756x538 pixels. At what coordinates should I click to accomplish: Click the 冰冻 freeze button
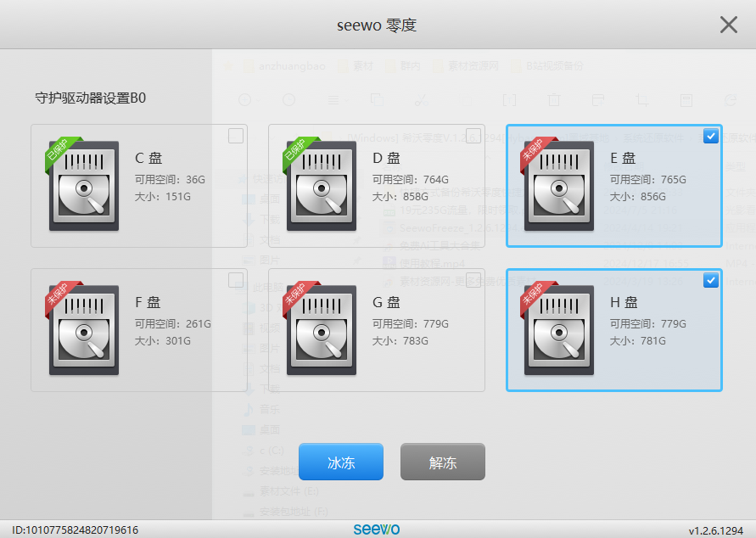[340, 462]
